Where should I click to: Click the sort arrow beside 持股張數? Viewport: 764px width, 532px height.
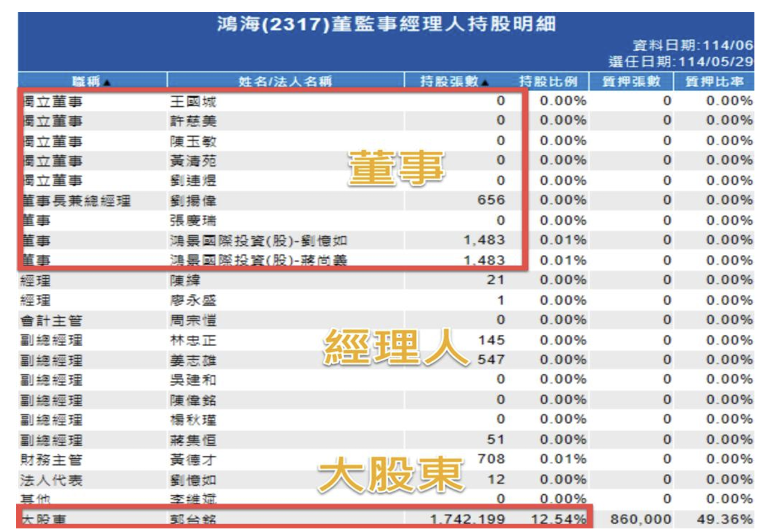click(485, 83)
